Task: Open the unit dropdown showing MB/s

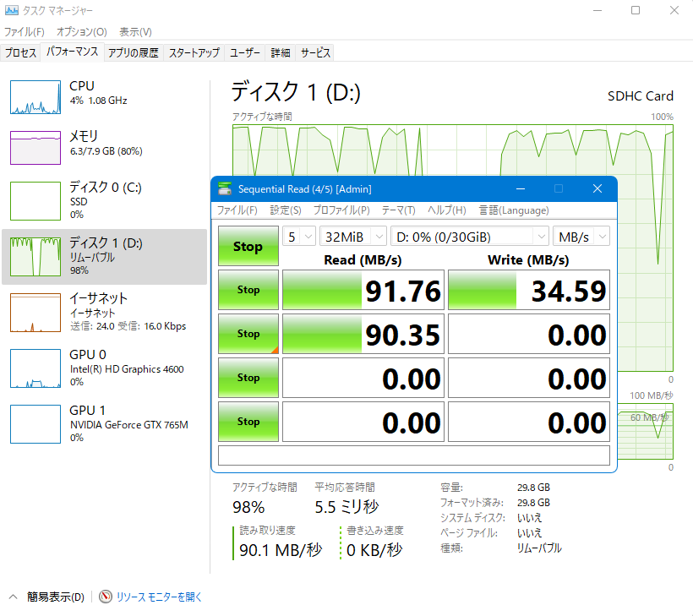Action: 581,237
